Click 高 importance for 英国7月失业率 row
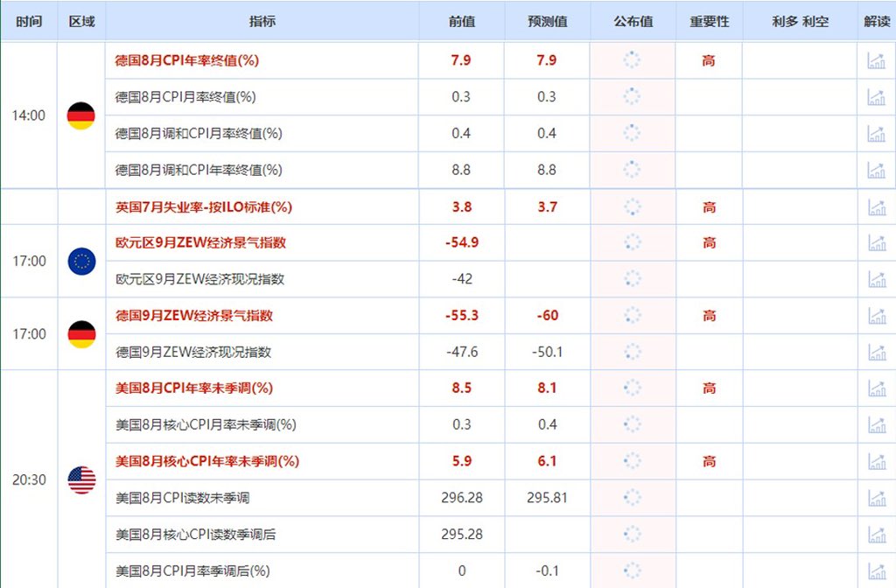896x588 pixels. 709,207
